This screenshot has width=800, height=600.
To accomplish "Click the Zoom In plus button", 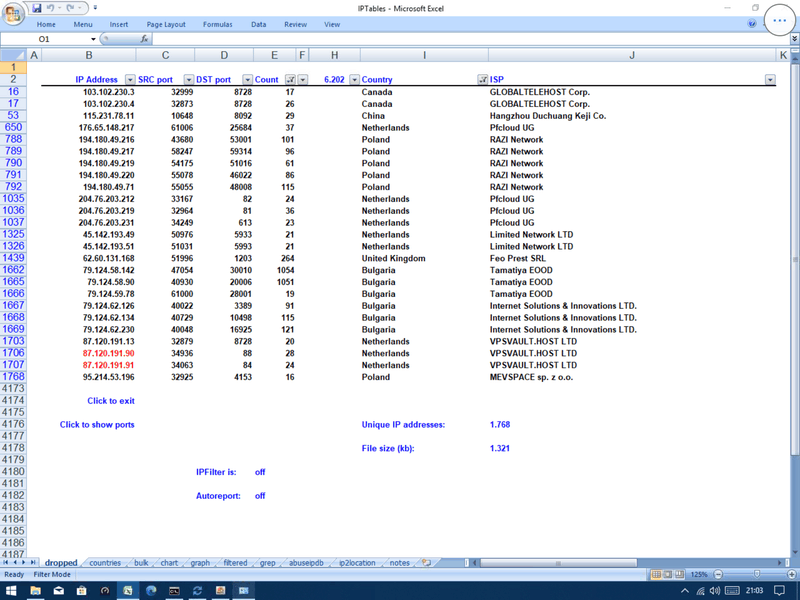I will pyautogui.click(x=792, y=574).
